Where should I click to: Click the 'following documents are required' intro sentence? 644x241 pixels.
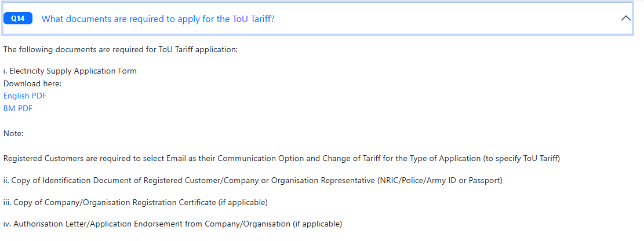[121, 50]
